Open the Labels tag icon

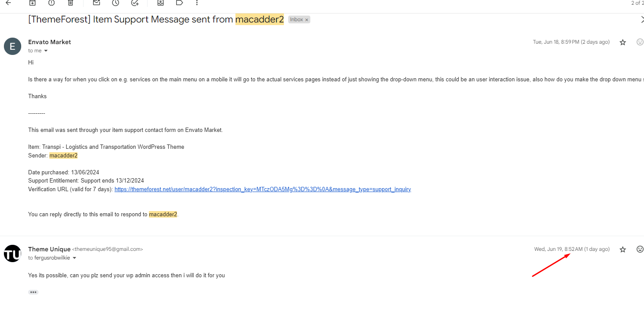179,3
